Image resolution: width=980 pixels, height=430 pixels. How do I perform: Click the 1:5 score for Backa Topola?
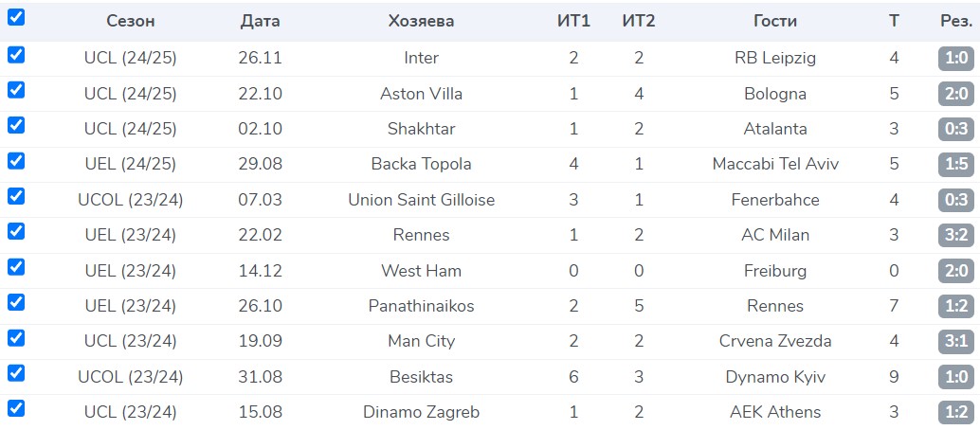coord(954,165)
